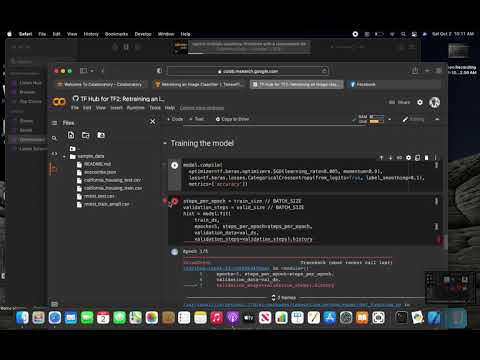
Task: Open Colab Runtime menu
Action: click(x=136, y=108)
